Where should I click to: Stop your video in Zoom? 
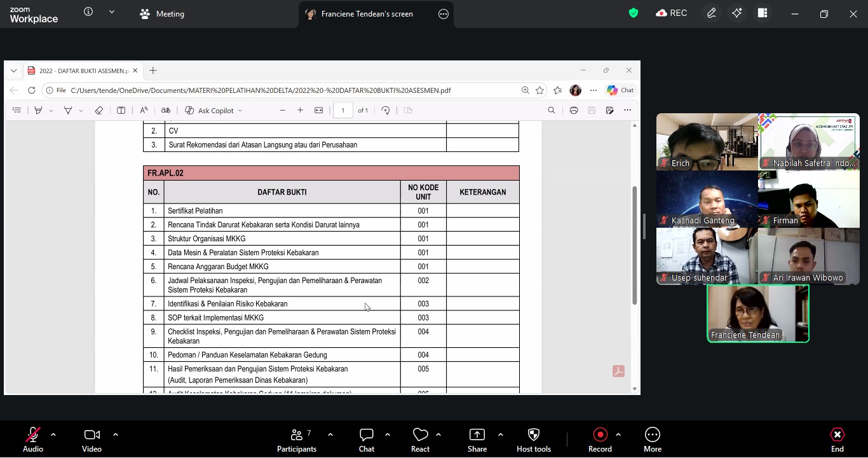click(91, 439)
